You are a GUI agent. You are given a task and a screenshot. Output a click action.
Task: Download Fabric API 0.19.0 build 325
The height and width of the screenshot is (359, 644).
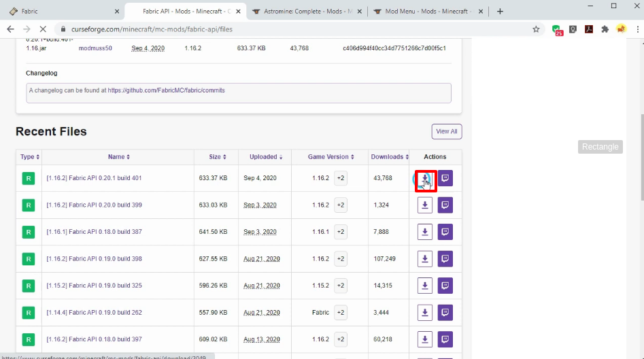424,286
